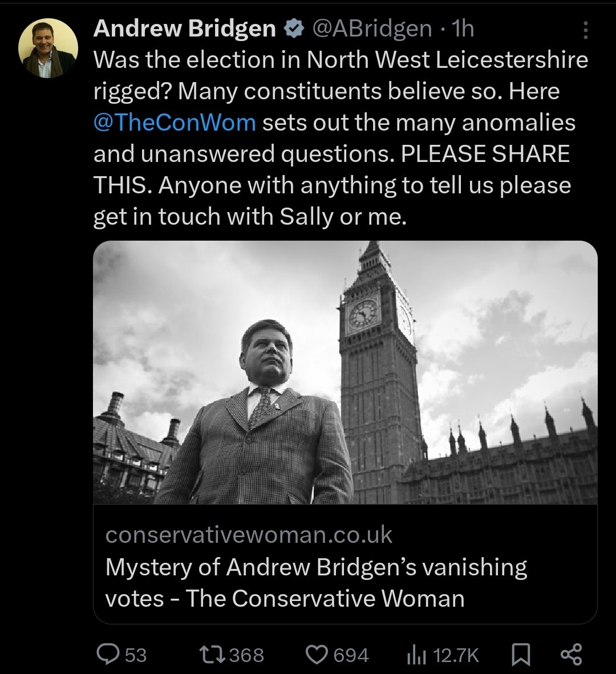This screenshot has height=674, width=616.
Task: Click the Andrew Bridgen display name
Action: tap(184, 29)
